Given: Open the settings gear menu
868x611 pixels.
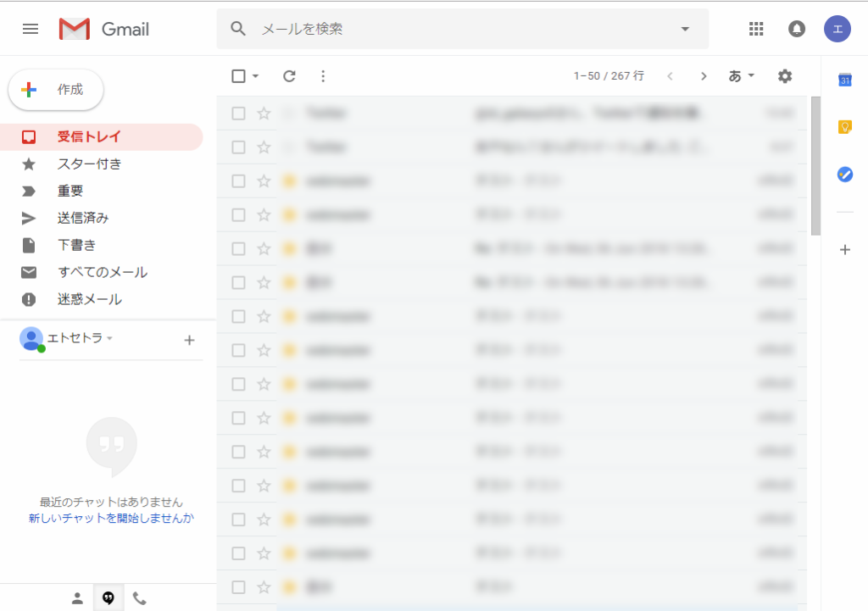Looking at the screenshot, I should pos(785,76).
